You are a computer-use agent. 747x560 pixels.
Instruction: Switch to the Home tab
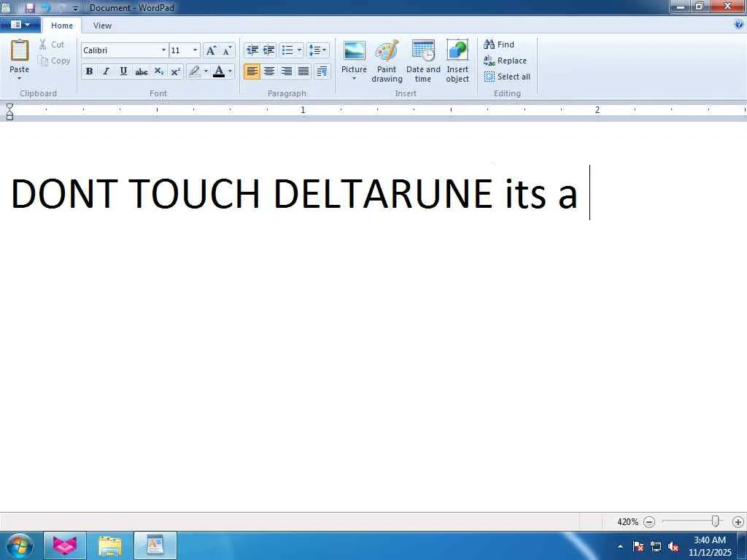pyautogui.click(x=62, y=26)
